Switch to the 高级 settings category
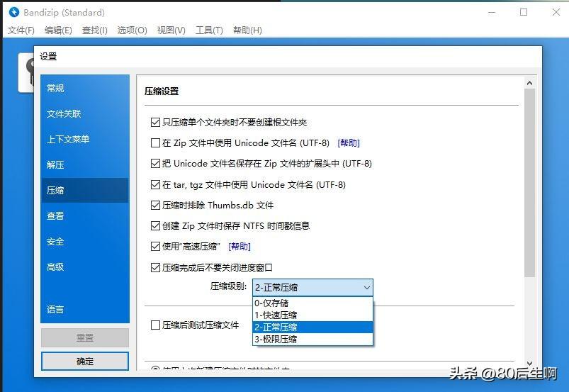The height and width of the screenshot is (392, 569). 85,267
